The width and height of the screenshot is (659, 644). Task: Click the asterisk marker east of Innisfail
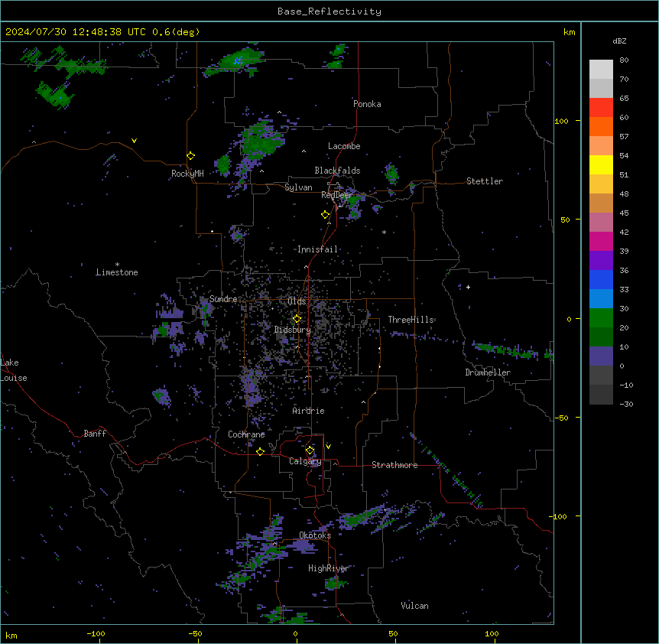[384, 233]
